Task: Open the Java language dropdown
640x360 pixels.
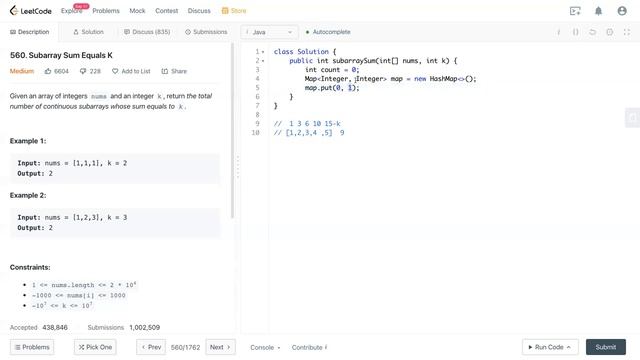Action: click(x=269, y=32)
